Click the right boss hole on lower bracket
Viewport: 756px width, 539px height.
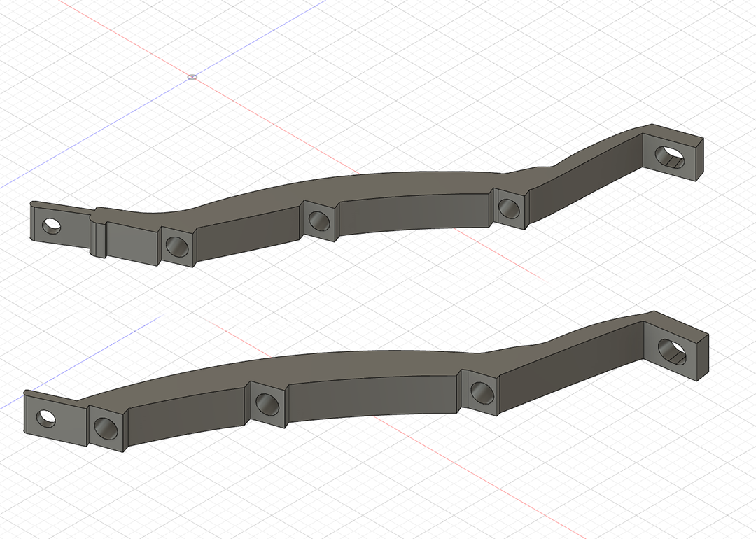(x=482, y=393)
